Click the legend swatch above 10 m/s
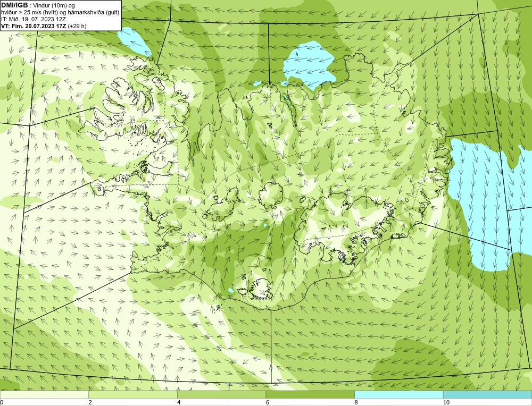This screenshot has height=406, width=532. point(487,394)
